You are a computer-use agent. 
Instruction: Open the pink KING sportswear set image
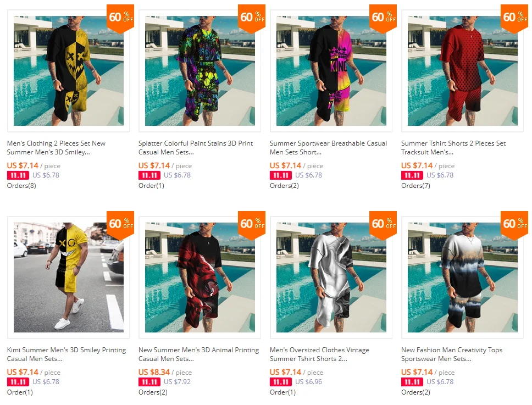tap(331, 70)
